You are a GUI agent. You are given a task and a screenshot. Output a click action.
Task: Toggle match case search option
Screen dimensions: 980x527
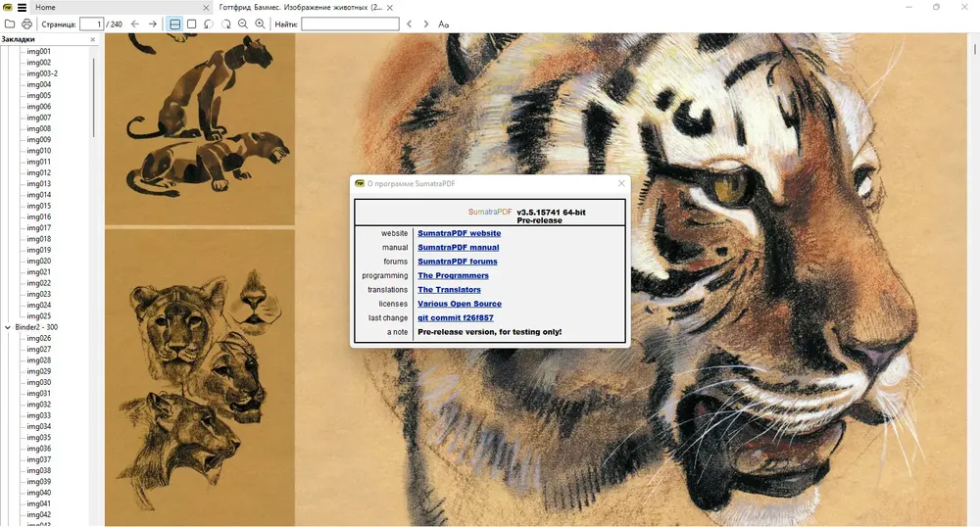click(443, 24)
